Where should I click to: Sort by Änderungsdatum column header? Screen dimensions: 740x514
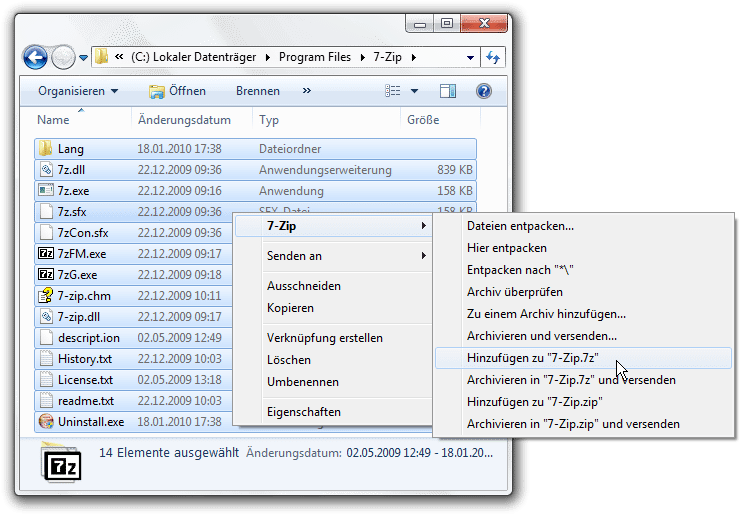[184, 120]
